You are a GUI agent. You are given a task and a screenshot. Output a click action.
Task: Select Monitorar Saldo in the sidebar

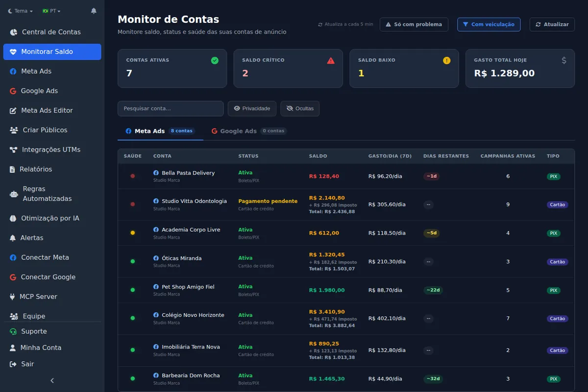tap(52, 51)
